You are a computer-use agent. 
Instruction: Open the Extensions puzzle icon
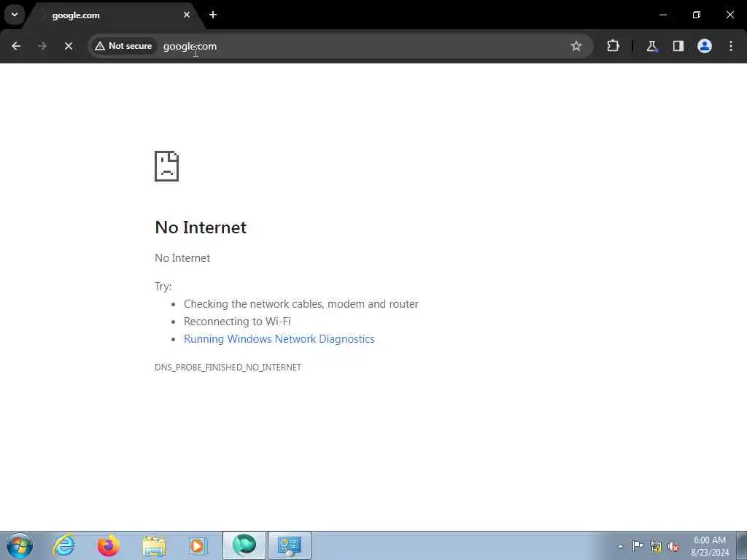(613, 46)
